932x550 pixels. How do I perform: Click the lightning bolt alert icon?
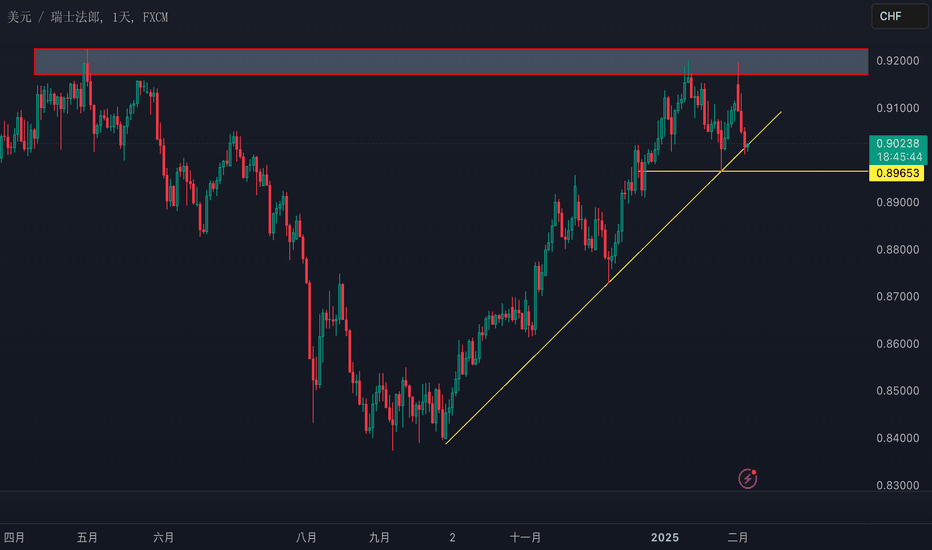pos(748,478)
